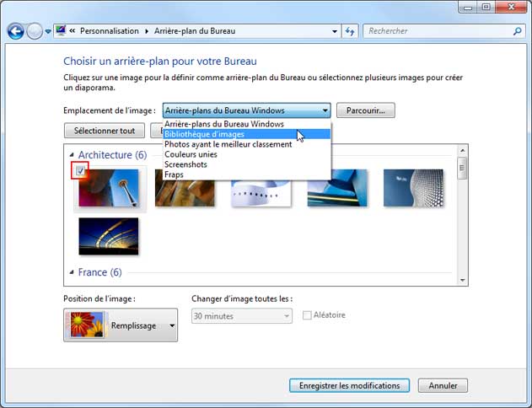The height and width of the screenshot is (408, 532).
Task: Open Emplacement de l'image combo box
Action: (x=247, y=110)
